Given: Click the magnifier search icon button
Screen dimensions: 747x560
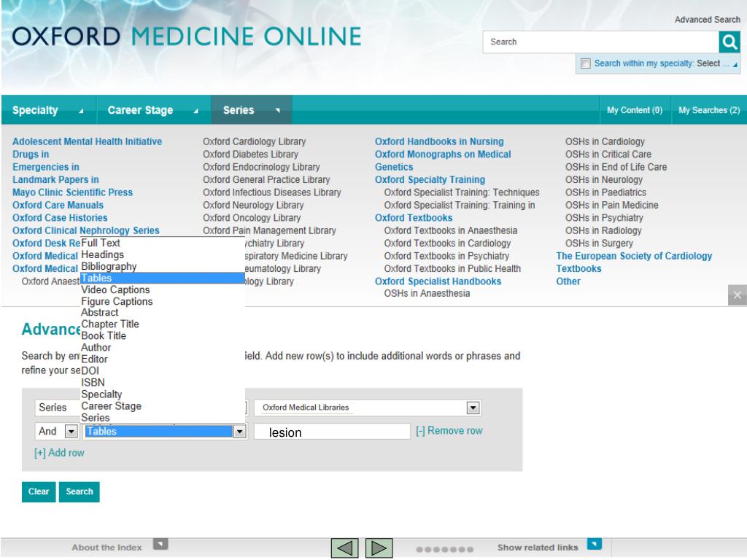Looking at the screenshot, I should (729, 42).
